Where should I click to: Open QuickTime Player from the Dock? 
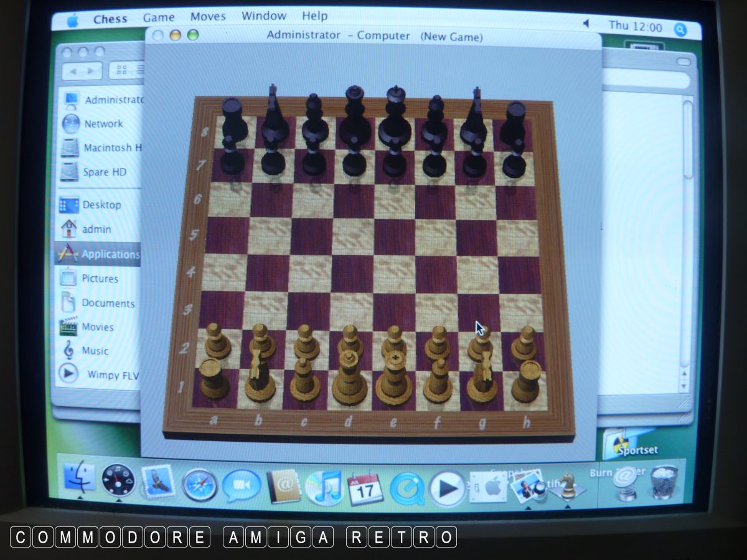tap(407, 488)
